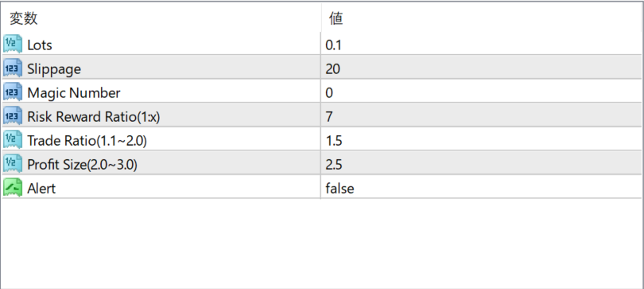This screenshot has height=289, width=644.
Task: Select the Lots variable name
Action: coord(40,45)
